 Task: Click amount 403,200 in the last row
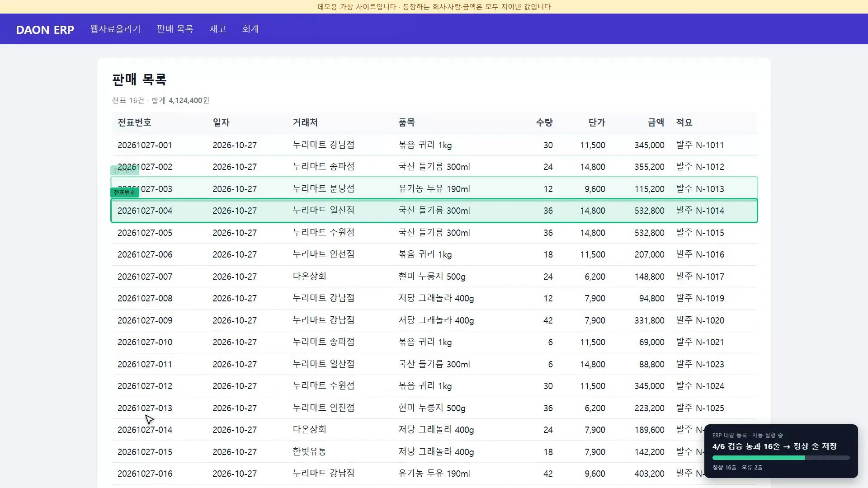[x=649, y=474]
